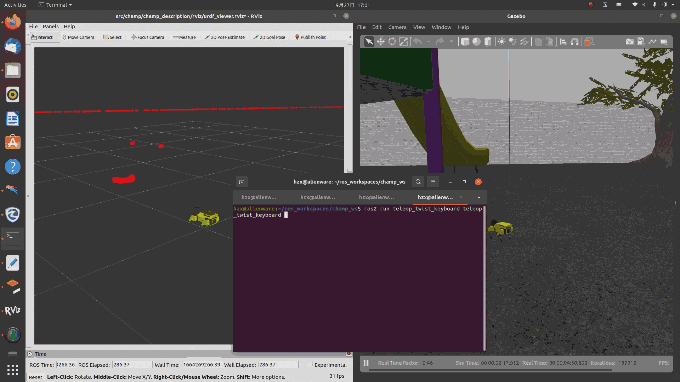Open the Gazebo plot window icon
The width and height of the screenshot is (680, 382).
652,42
